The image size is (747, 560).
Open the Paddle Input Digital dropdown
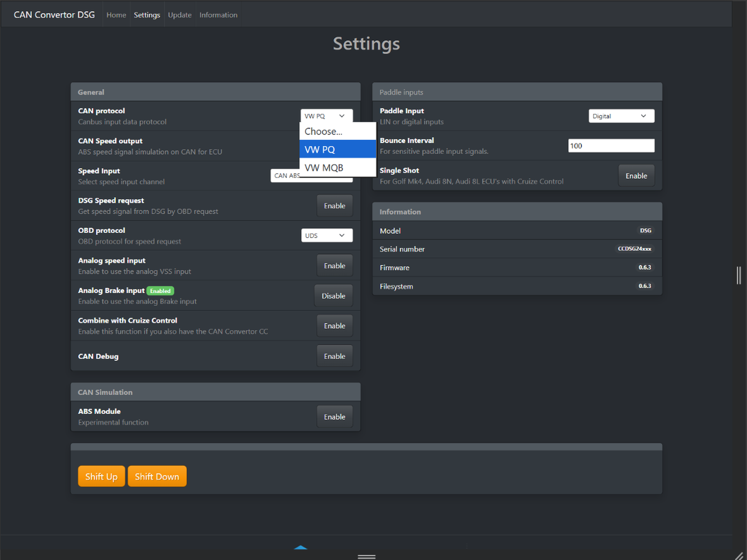pyautogui.click(x=621, y=116)
